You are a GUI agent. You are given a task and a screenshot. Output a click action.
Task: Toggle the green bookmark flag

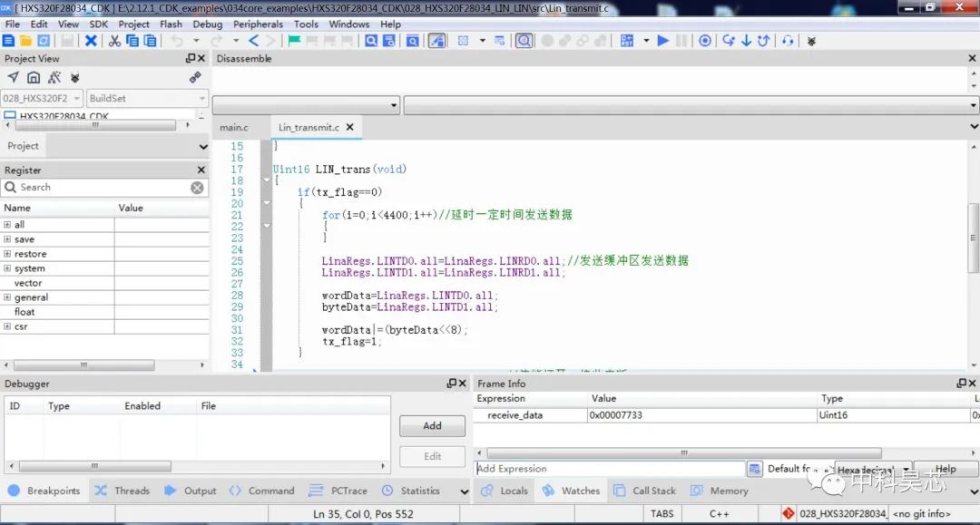pyautogui.click(x=294, y=41)
